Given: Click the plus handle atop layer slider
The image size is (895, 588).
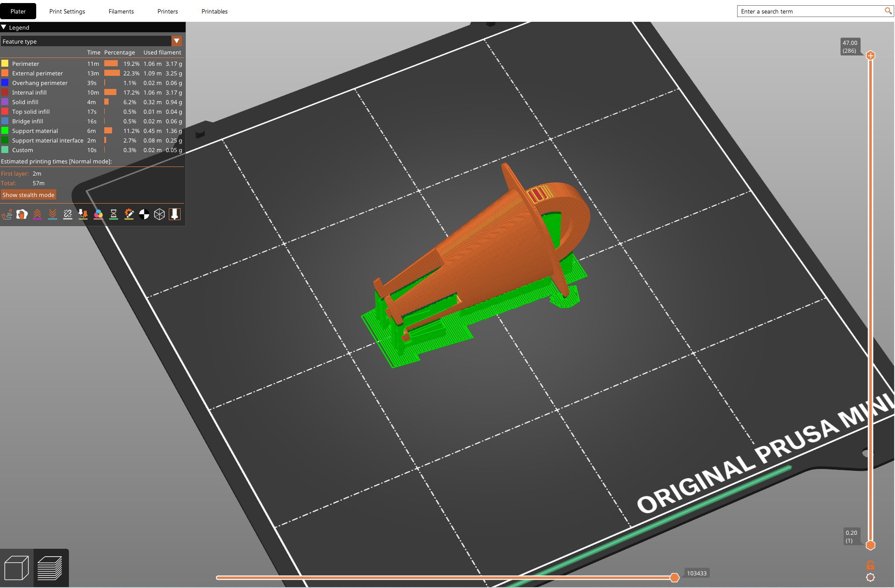Looking at the screenshot, I should point(870,55).
